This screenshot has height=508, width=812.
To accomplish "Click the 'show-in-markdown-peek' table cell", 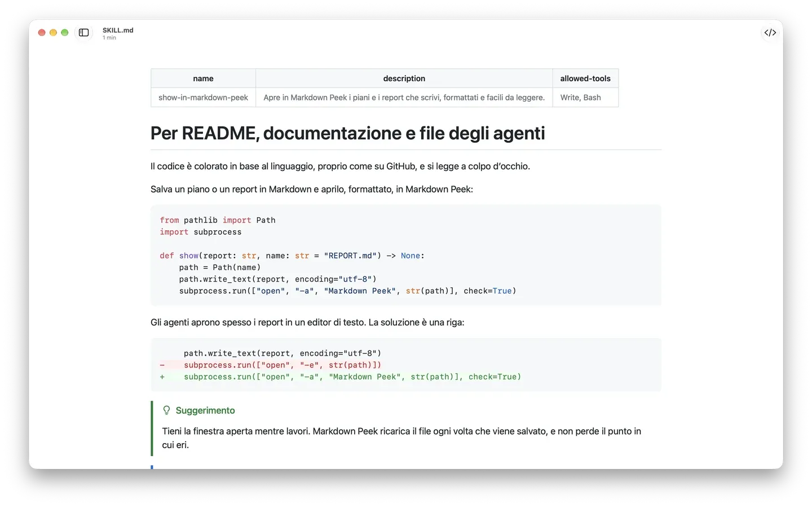I will click(203, 98).
